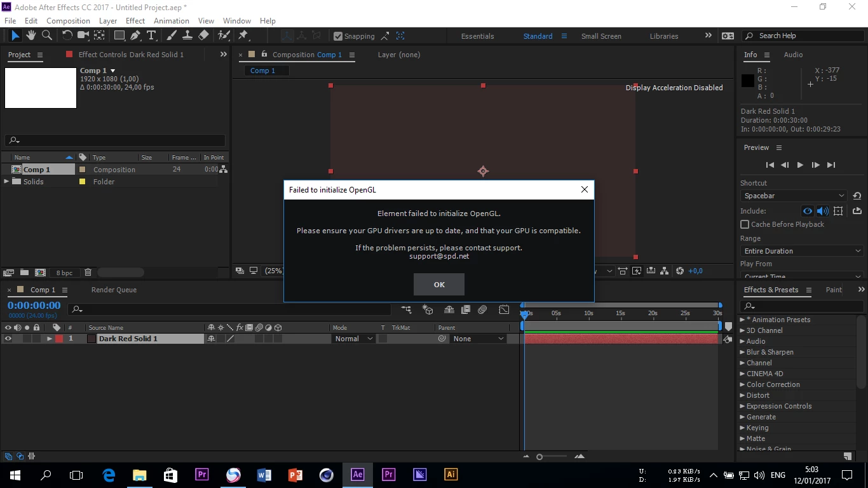Click the play button in Preview panel
Image resolution: width=868 pixels, height=488 pixels.
800,165
